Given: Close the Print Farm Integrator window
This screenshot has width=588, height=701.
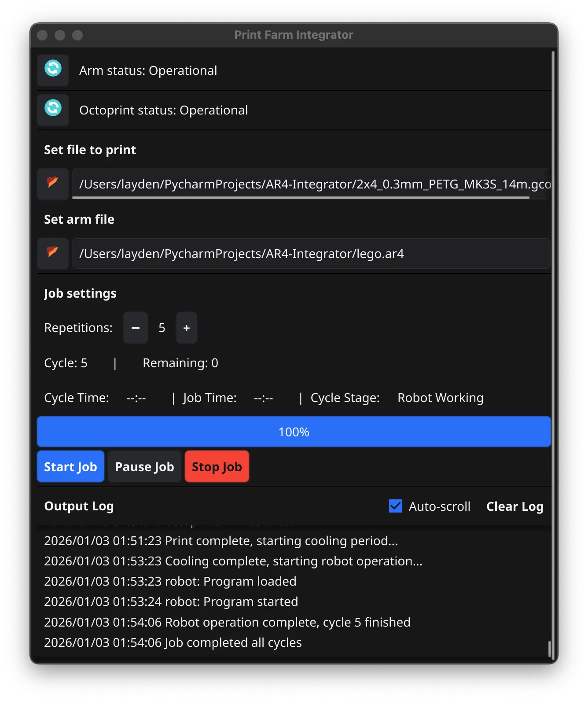Looking at the screenshot, I should [43, 35].
